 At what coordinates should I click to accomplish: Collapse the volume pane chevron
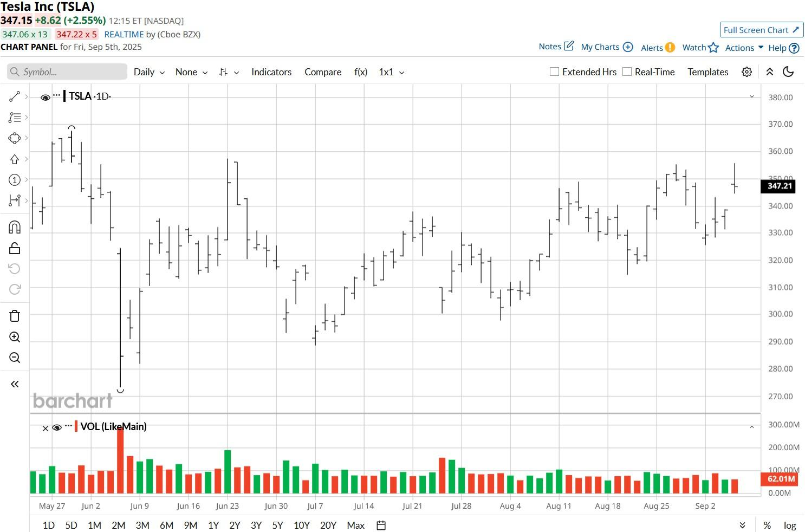[x=752, y=427]
